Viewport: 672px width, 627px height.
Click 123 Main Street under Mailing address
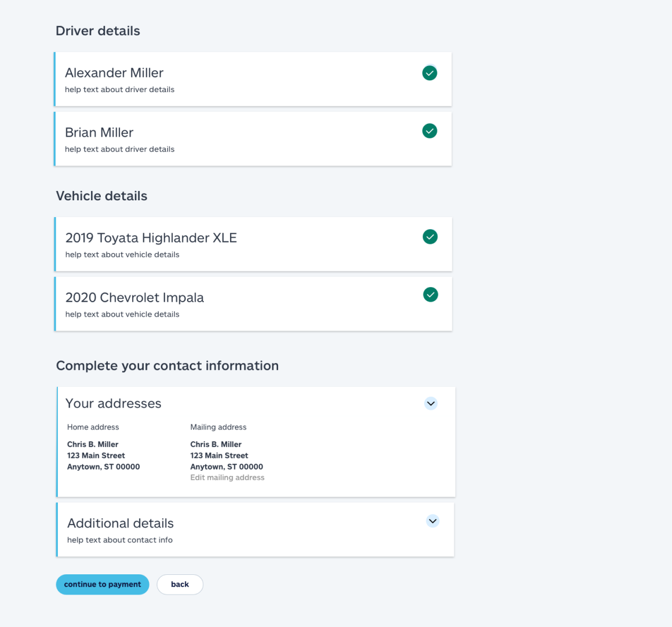click(219, 456)
